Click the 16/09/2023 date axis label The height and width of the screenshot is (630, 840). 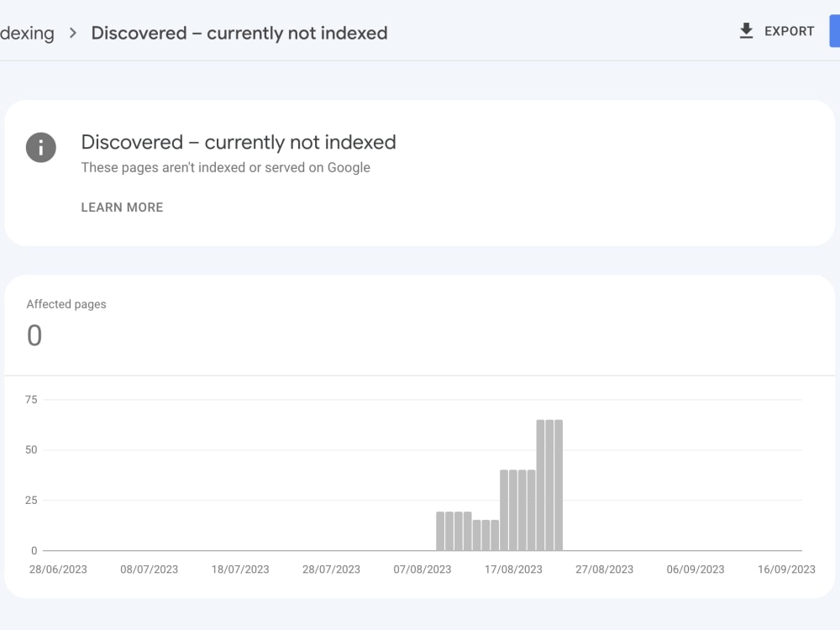point(786,570)
